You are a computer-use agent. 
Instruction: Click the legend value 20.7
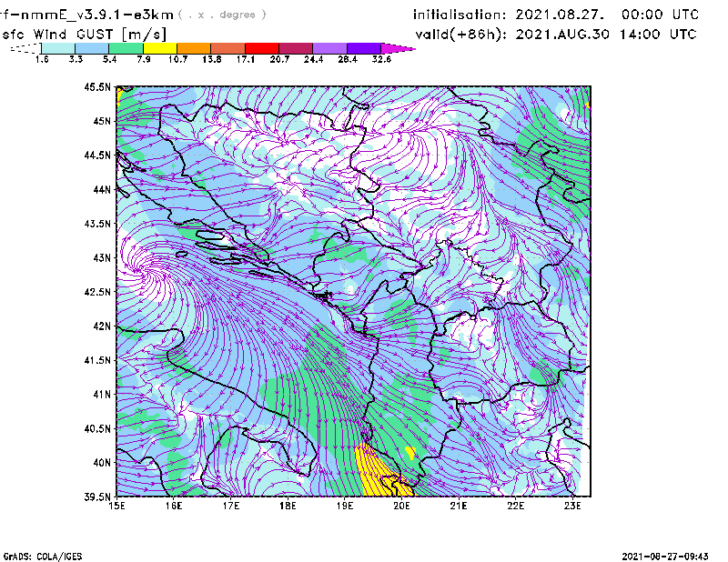(x=279, y=59)
